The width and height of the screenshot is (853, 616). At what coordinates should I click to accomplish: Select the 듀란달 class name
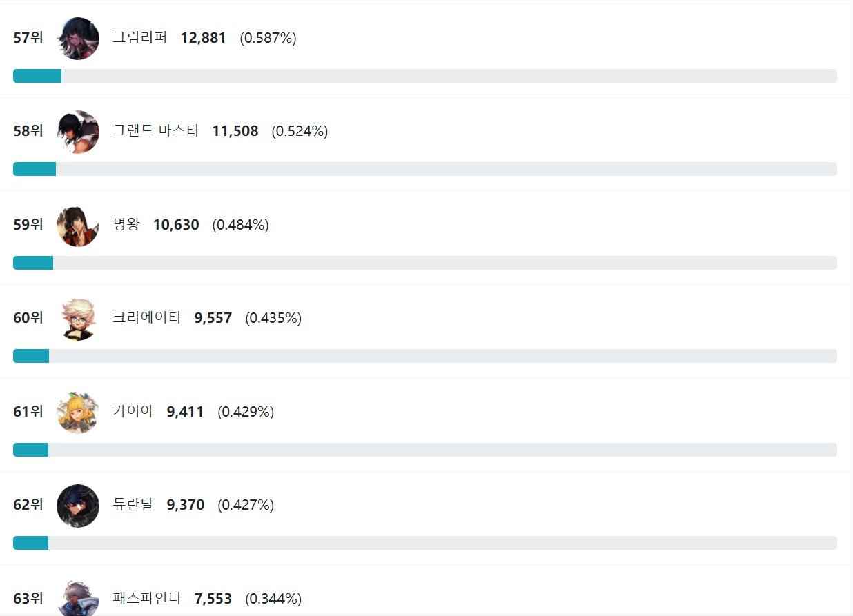tap(133, 505)
